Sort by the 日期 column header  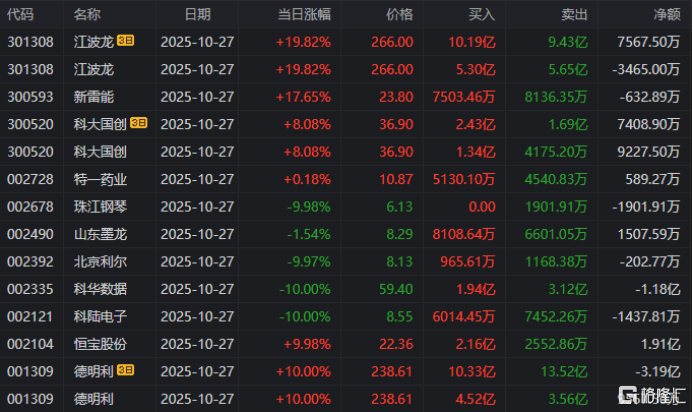pyautogui.click(x=198, y=15)
